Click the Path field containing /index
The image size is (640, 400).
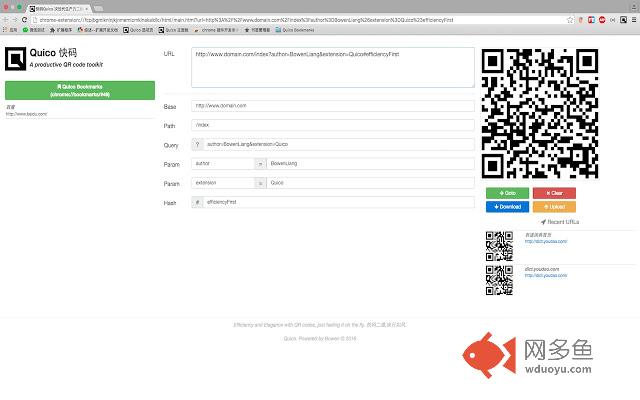tap(333, 125)
